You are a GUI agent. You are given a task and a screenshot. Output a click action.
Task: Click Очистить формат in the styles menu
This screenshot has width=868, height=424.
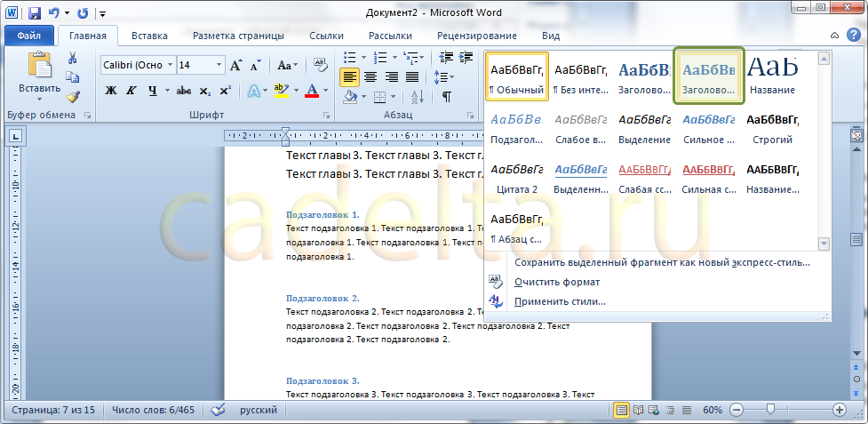[556, 282]
